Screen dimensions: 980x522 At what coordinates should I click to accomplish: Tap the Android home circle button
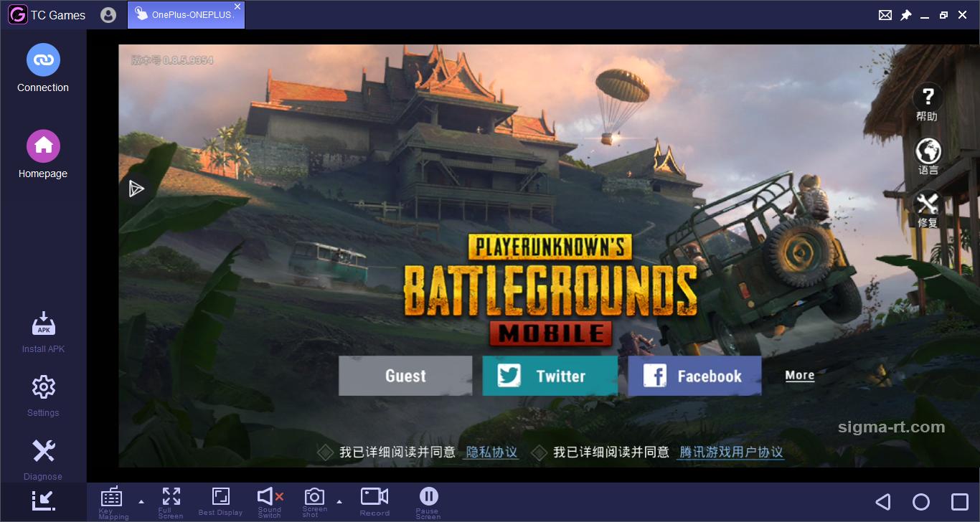(x=921, y=502)
